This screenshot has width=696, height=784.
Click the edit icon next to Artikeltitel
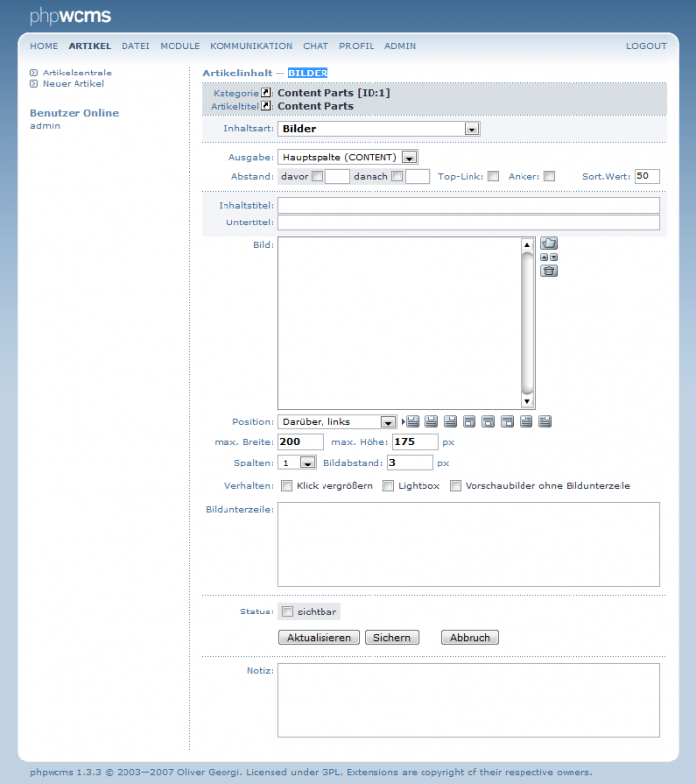(265, 105)
